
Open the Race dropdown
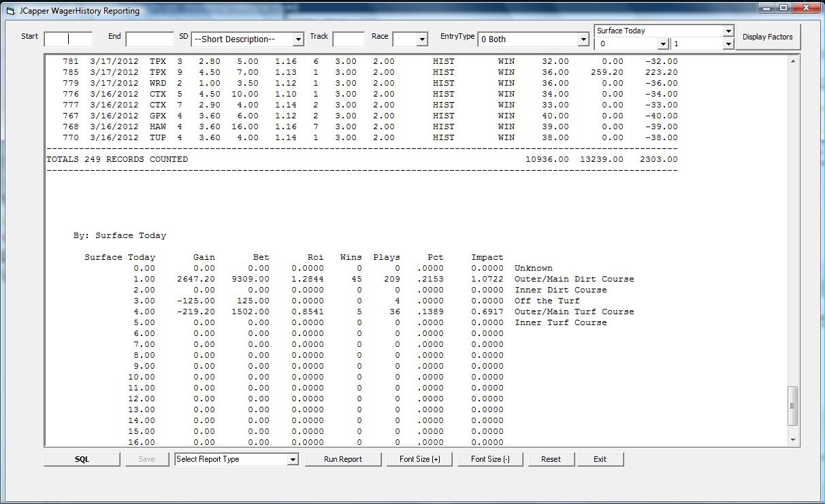422,39
